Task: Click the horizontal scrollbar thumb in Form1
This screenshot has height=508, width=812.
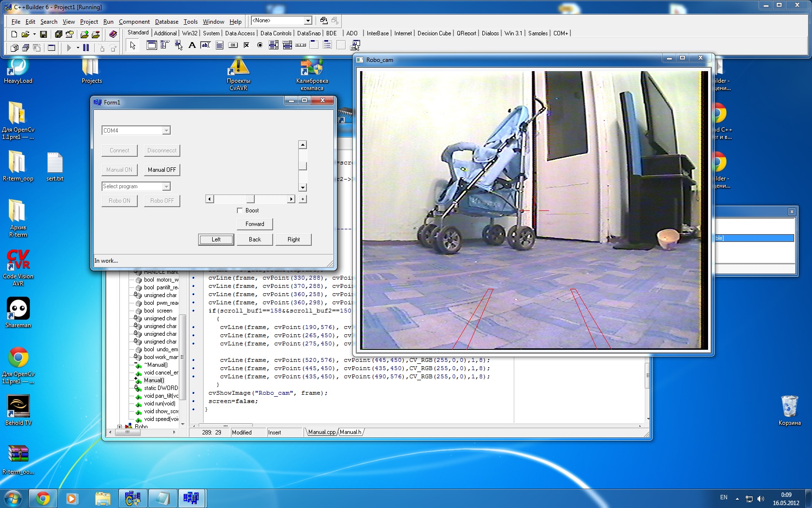Action: coord(250,199)
